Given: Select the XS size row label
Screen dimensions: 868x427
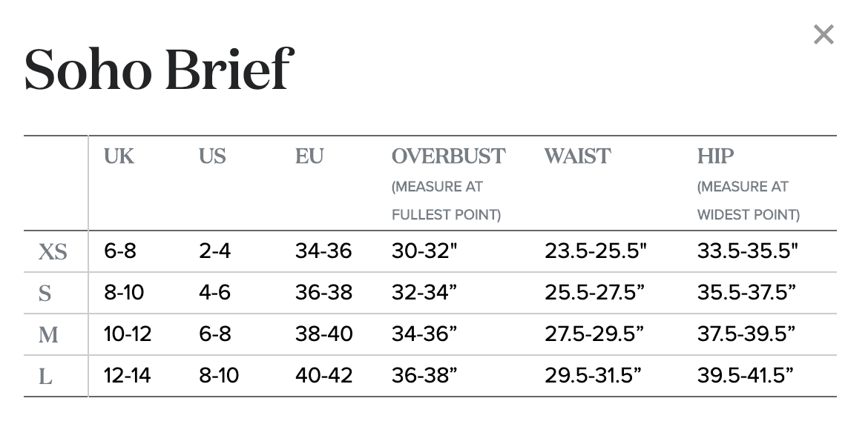Looking at the screenshot, I should point(53,252).
